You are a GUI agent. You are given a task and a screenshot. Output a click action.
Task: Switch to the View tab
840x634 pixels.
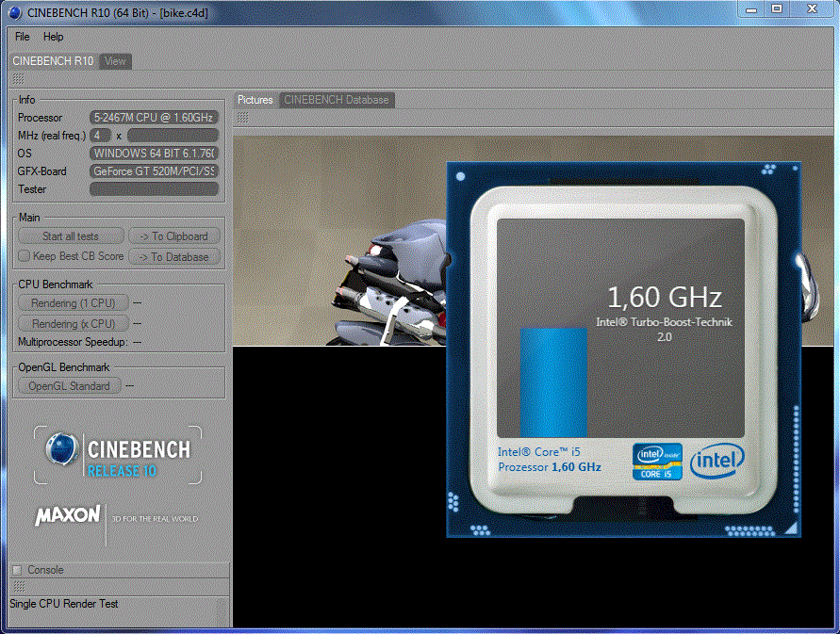[115, 61]
